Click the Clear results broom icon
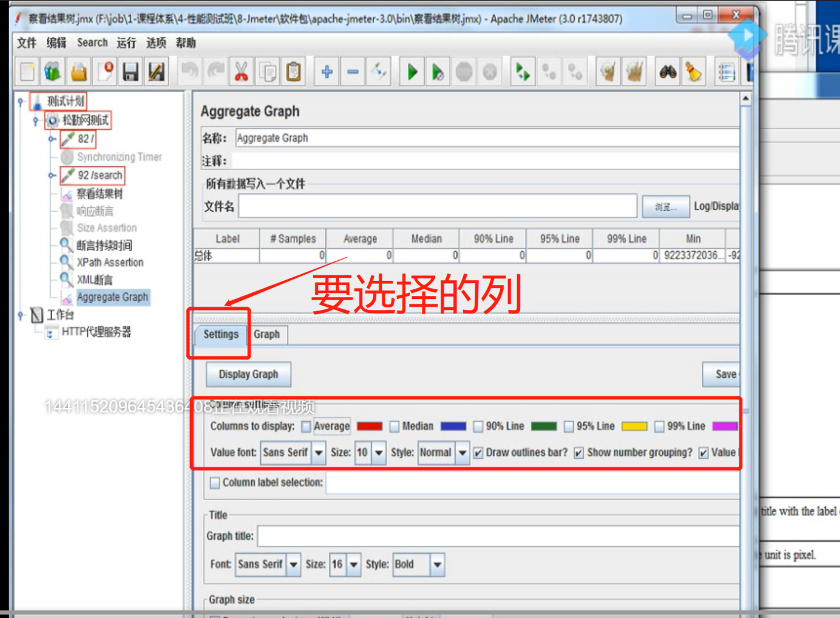This screenshot has width=840, height=618. click(x=608, y=72)
